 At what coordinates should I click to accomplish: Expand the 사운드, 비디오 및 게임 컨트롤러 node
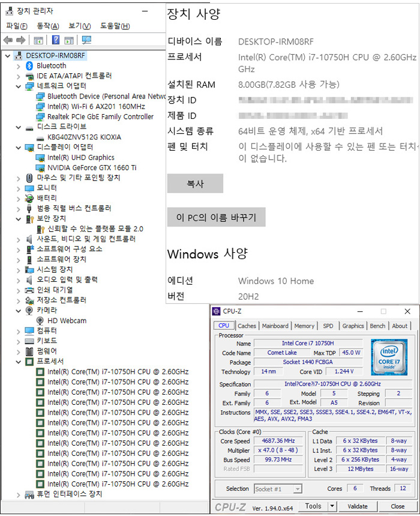19,240
